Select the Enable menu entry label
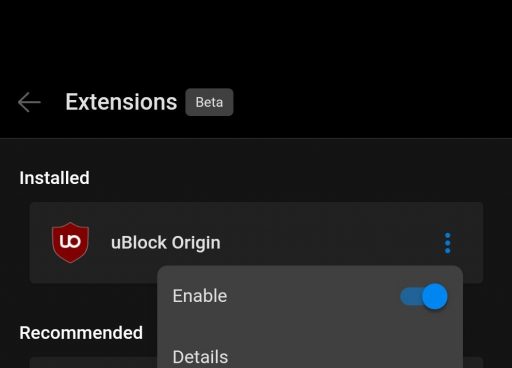 200,296
